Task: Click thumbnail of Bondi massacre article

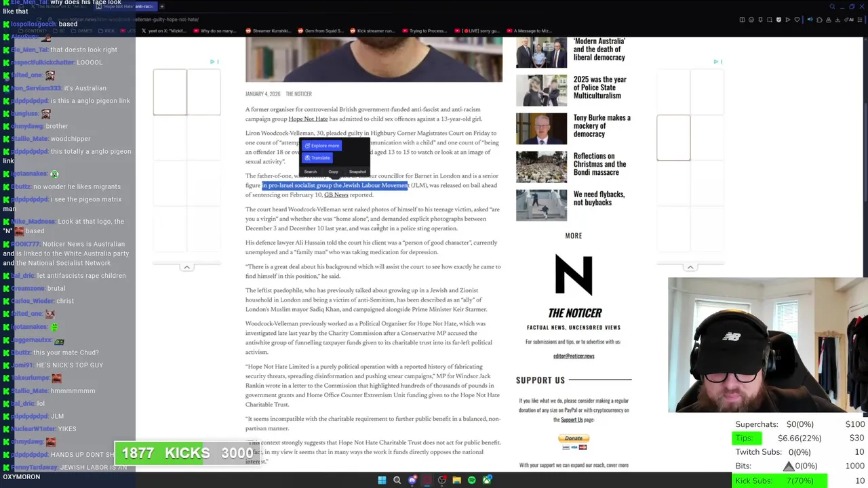Action: point(541,167)
